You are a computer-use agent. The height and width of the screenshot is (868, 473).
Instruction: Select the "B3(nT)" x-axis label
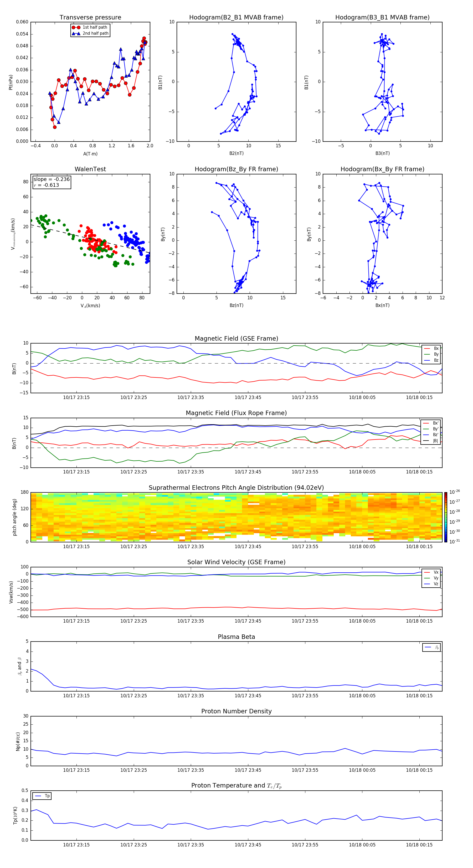pos(382,153)
